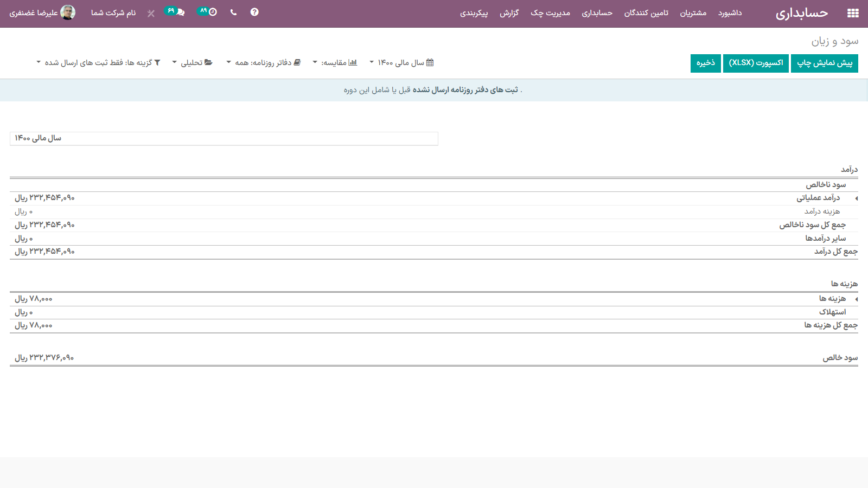The height and width of the screenshot is (488, 868).
Task: Expand the درآمد عملیاتی row arrow
Action: (x=856, y=198)
